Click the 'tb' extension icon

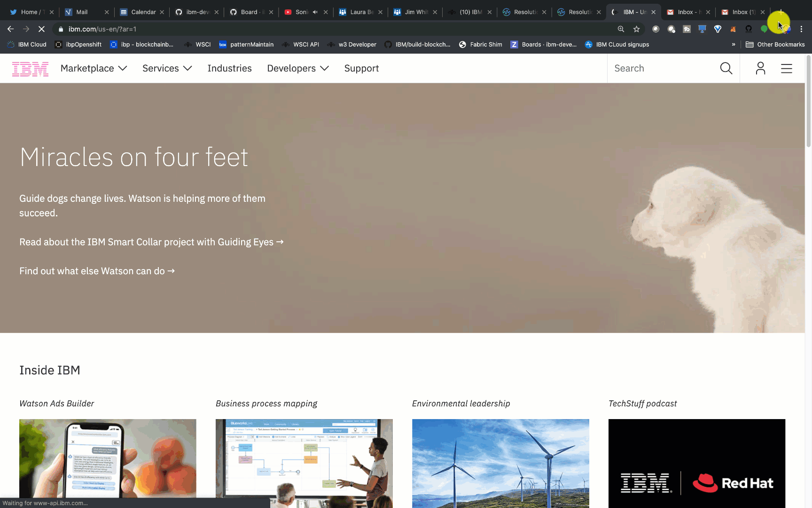[x=687, y=29]
